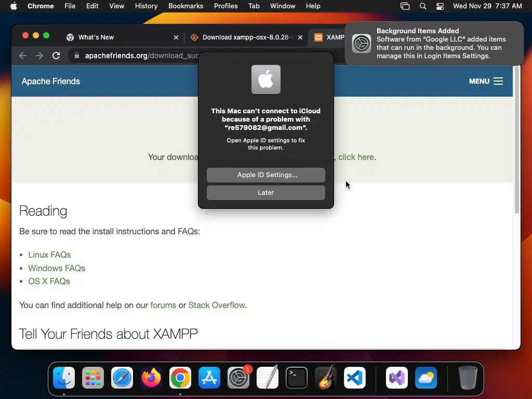Open GarageBand from the dock
The width and height of the screenshot is (532, 399).
coord(326,378)
